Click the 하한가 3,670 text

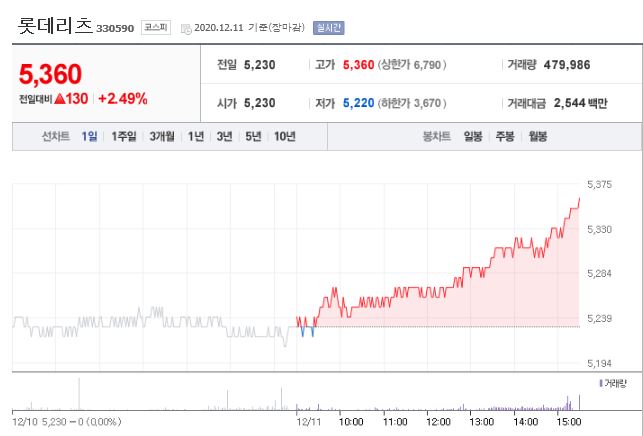pos(412,103)
